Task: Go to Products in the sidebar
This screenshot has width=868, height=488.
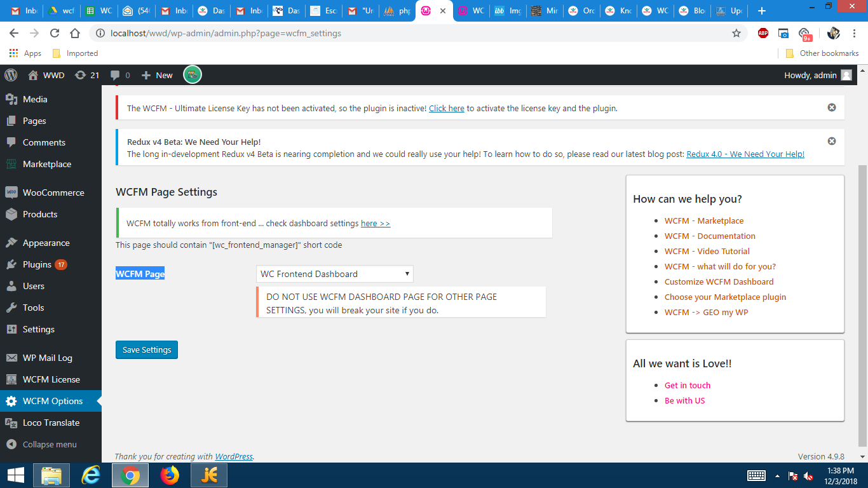Action: click(x=51, y=214)
